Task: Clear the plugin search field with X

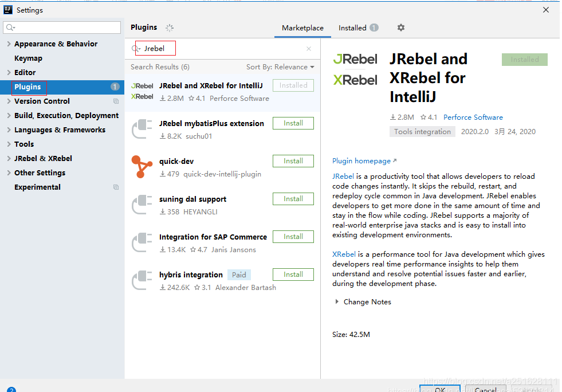Action: (309, 48)
